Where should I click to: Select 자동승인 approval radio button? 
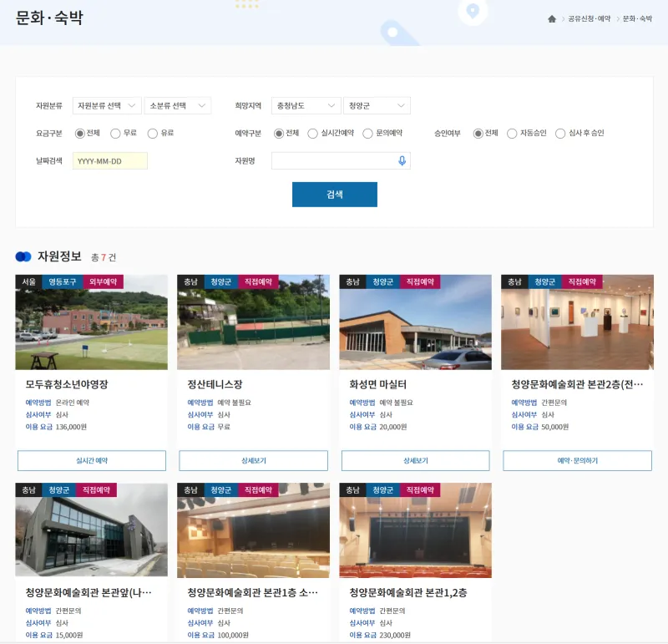tap(512, 133)
